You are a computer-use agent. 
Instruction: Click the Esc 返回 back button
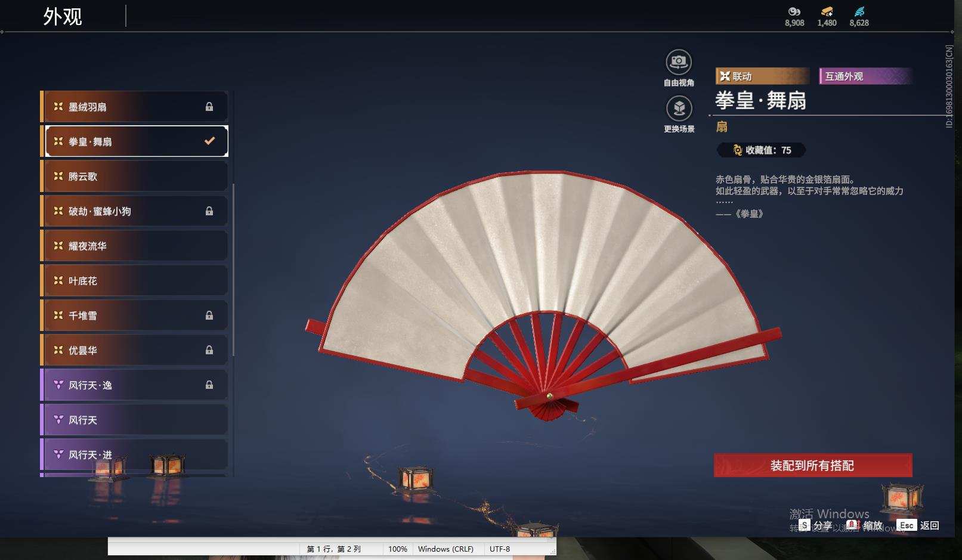pos(918,525)
